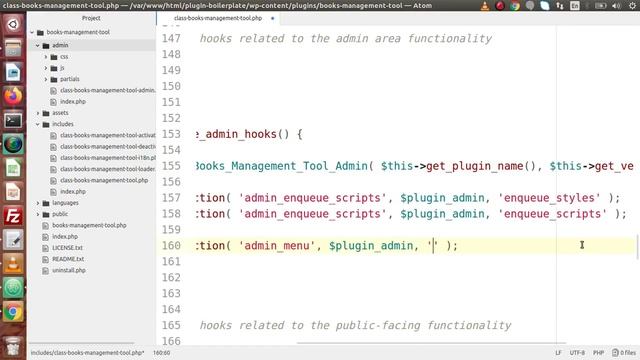Screen dimensions: 640x360
Task: Change the UTF-8 encoding in status bar
Action: pos(577,353)
